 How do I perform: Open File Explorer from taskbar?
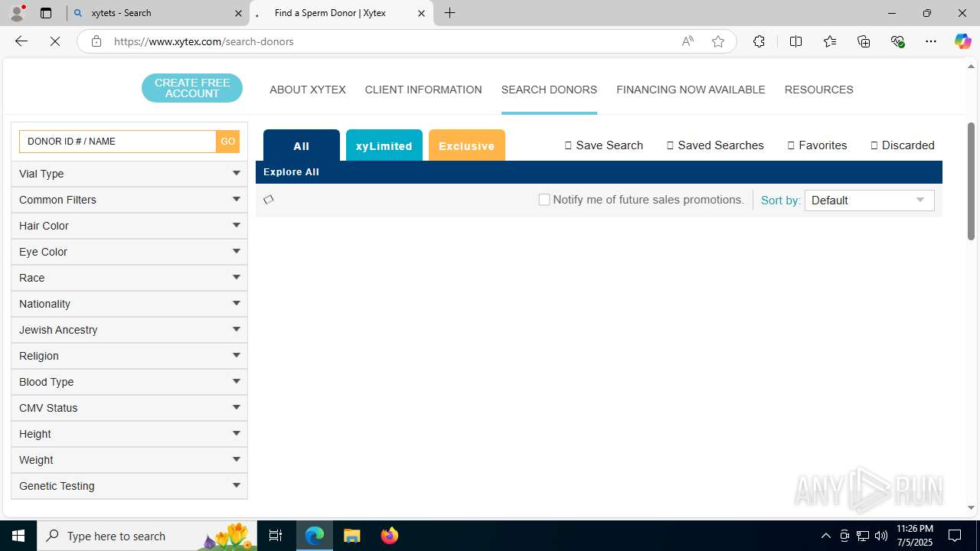[352, 536]
